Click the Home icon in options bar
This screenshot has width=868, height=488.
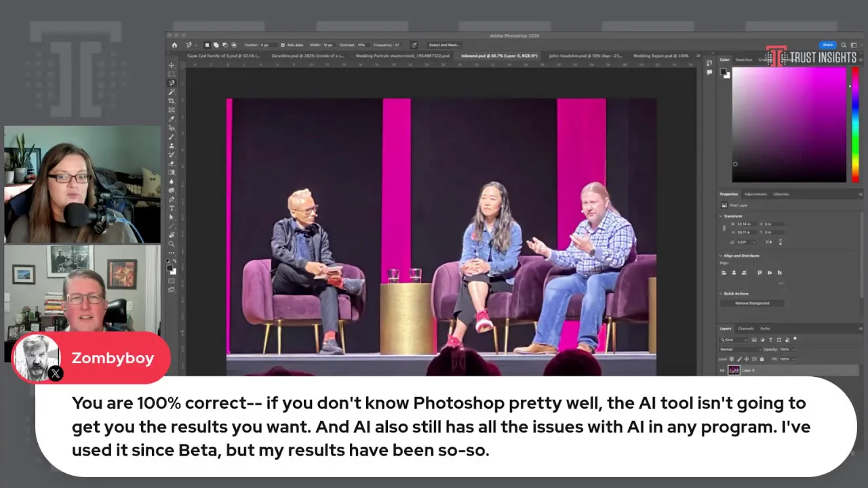pos(174,45)
